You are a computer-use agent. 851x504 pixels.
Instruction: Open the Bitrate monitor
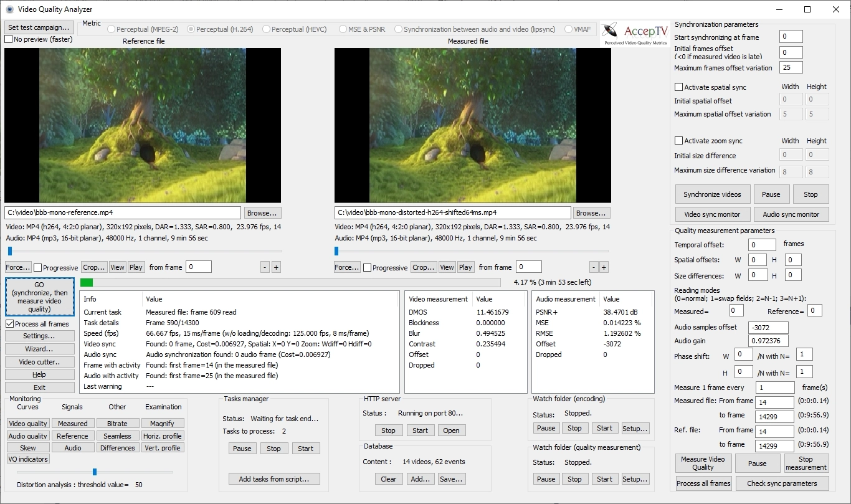coord(118,424)
